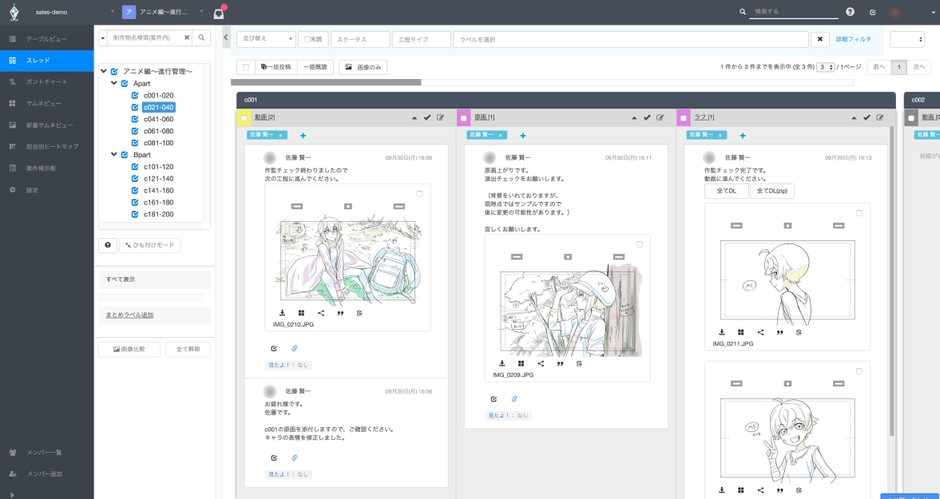Image resolution: width=940 pixels, height=499 pixels.
Task: Open the IMG_0209.JPG sketch thumbnail
Action: (x=568, y=303)
